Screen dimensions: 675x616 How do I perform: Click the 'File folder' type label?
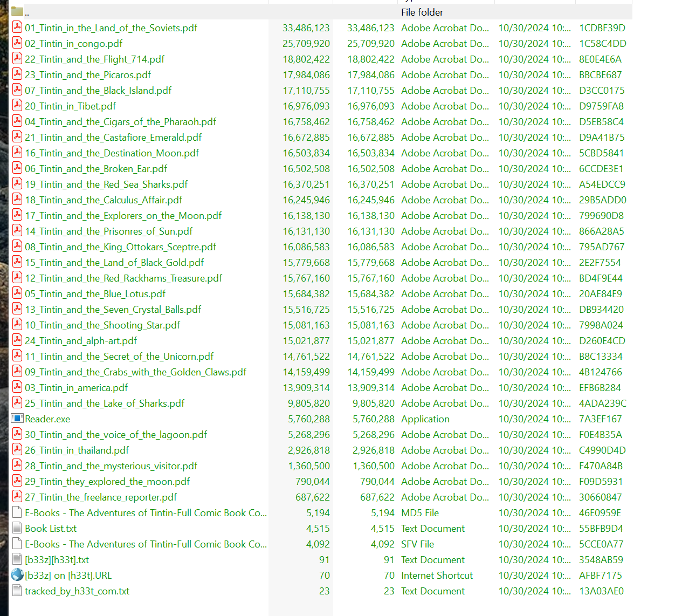point(422,12)
